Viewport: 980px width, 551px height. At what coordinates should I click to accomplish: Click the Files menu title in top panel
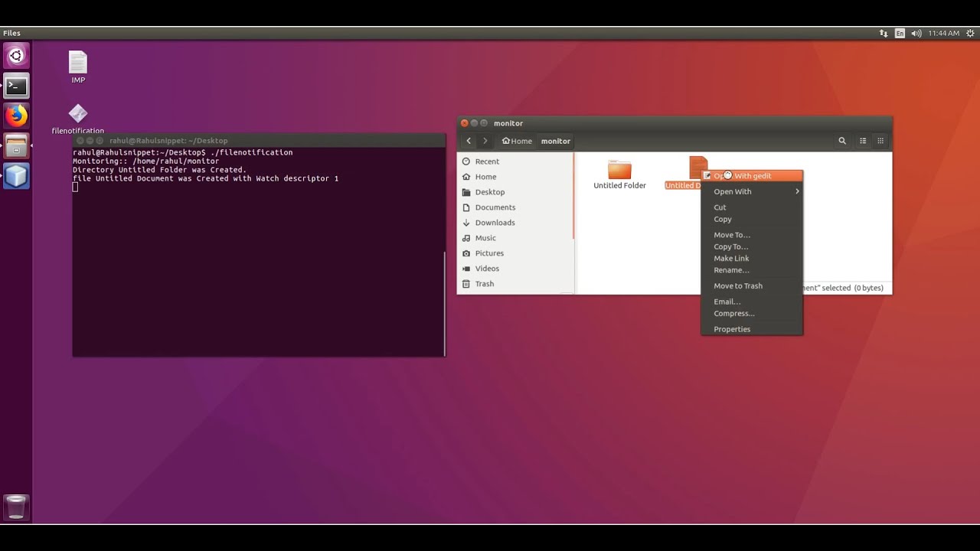[x=11, y=33]
